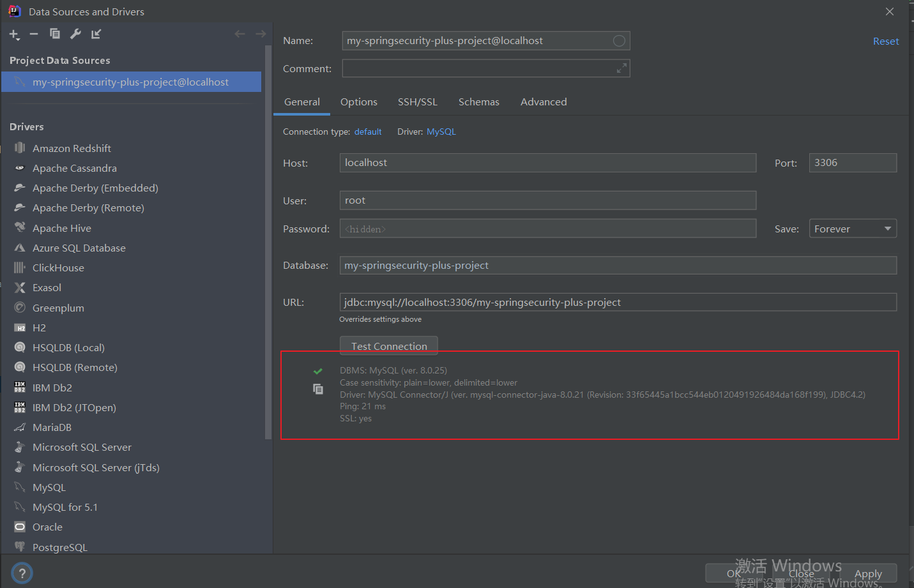The height and width of the screenshot is (588, 914).
Task: Click HSQLDB (Local) driver icon
Action: point(20,347)
